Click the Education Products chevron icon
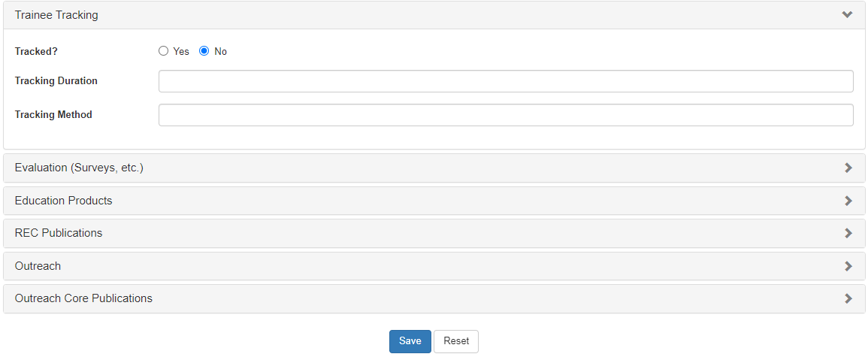This screenshot has width=868, height=363. (x=848, y=201)
